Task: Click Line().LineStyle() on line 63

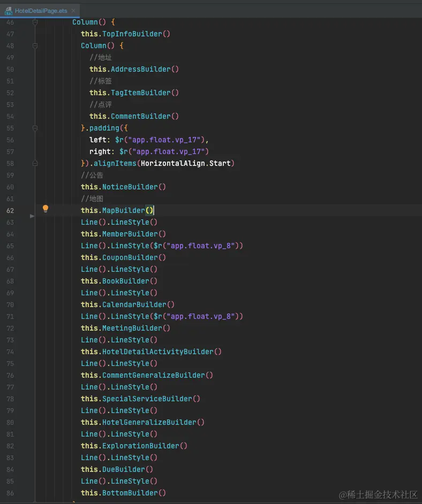Action: pyautogui.click(x=119, y=222)
